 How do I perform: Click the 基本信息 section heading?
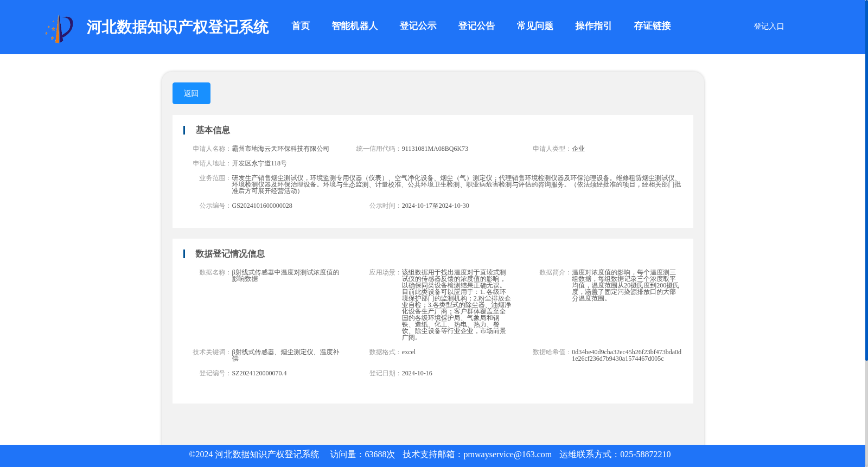pyautogui.click(x=213, y=130)
